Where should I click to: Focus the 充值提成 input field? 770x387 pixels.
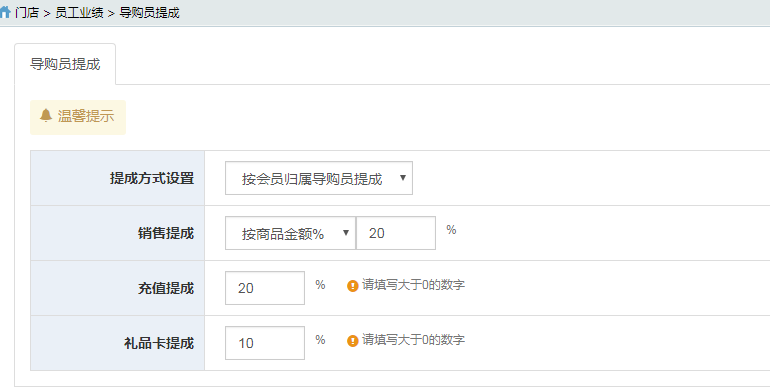click(265, 288)
